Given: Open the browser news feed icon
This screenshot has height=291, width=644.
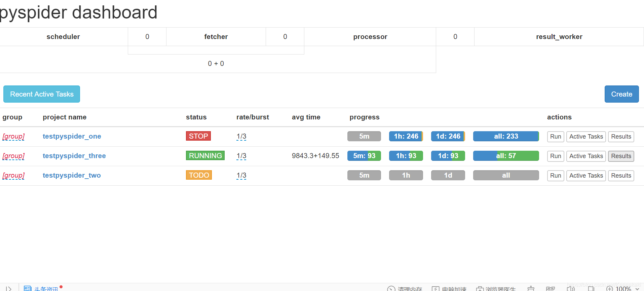Looking at the screenshot, I should pyautogui.click(x=28, y=288).
